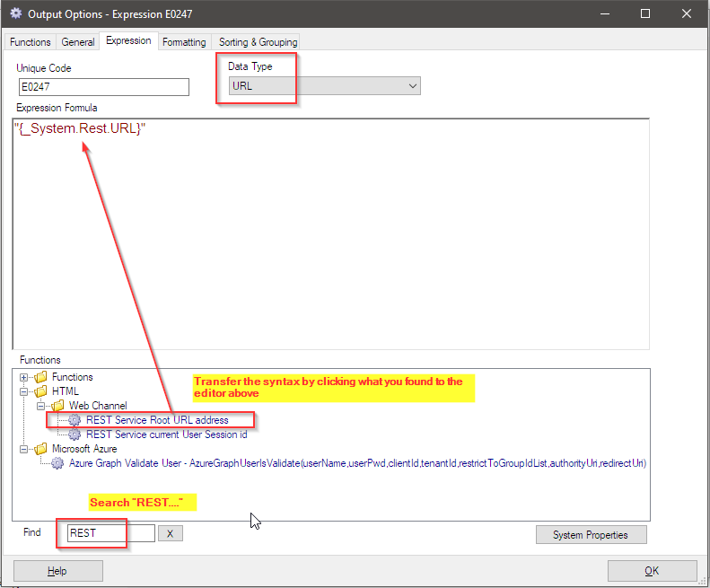Maximize the Output Options window
710x588 pixels.
pos(645,13)
